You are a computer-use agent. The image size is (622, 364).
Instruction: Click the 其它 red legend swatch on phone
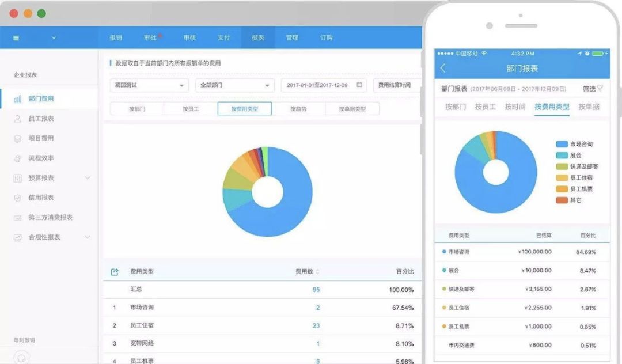(x=562, y=200)
